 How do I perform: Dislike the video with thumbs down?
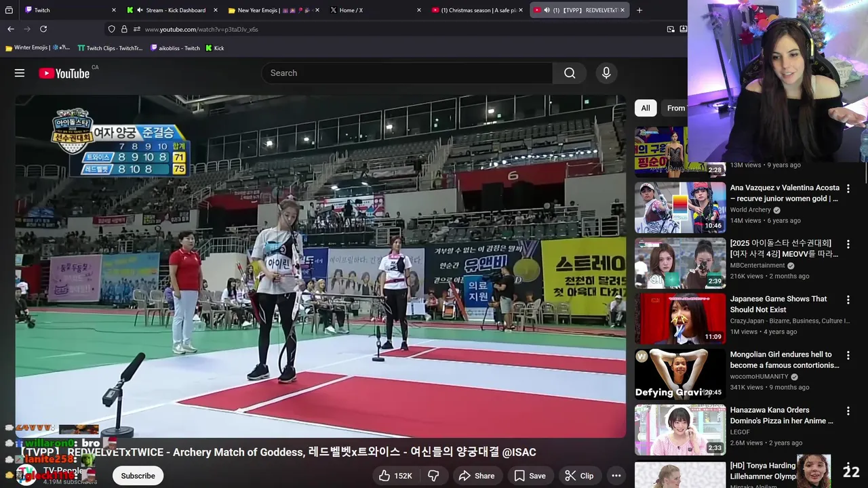coord(433,476)
